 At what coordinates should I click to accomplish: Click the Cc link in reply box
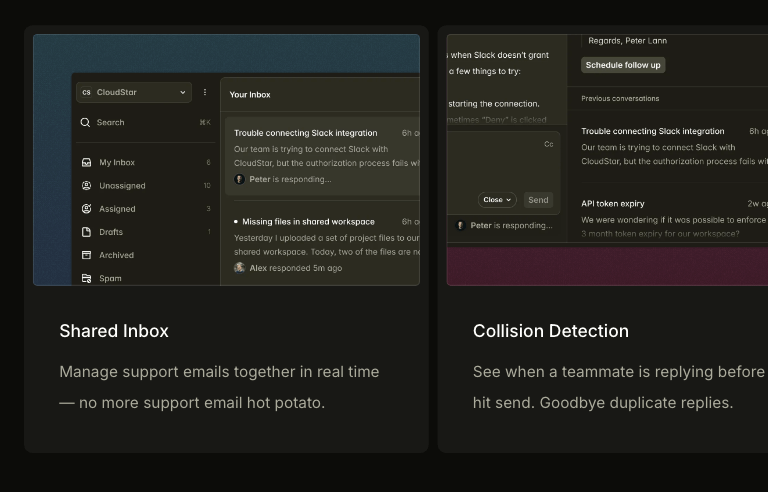point(548,144)
